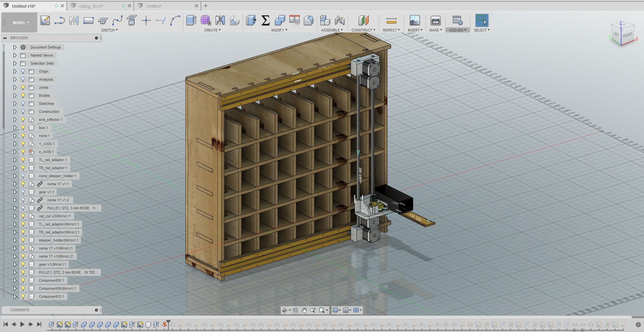Viewport: 644px width, 332px height.
Task: Hide the box:1 component lightbulb
Action: pyautogui.click(x=23, y=128)
